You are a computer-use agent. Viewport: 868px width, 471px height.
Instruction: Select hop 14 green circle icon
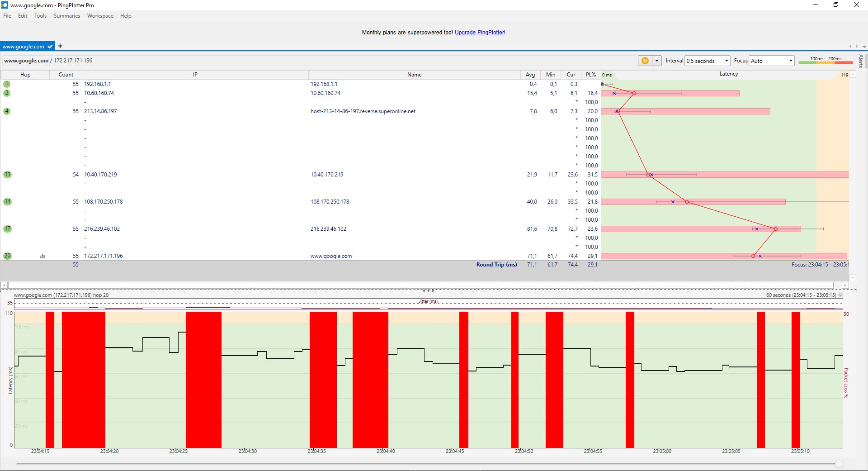(x=7, y=202)
